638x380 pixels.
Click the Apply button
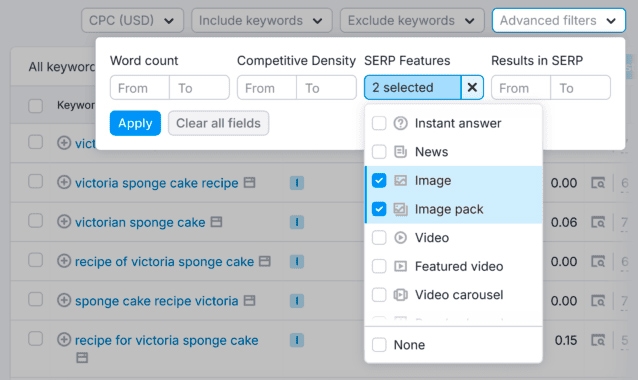point(135,123)
